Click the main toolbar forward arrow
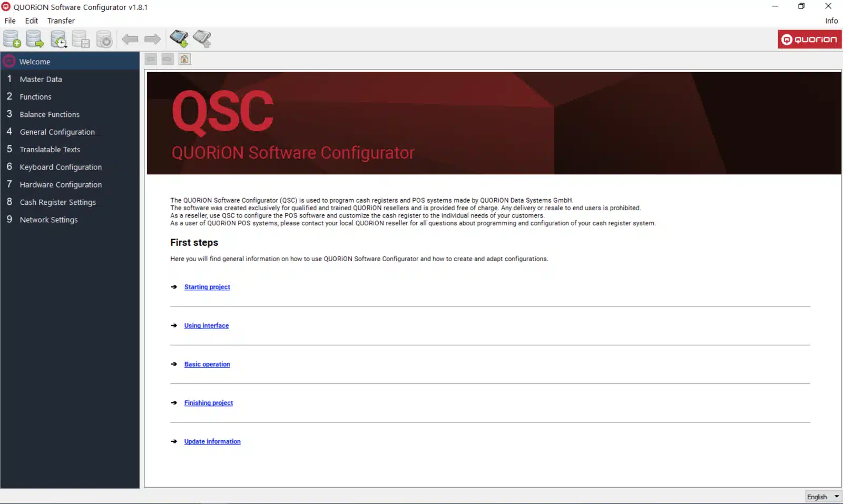Screen dimensions: 843x504 pos(152,39)
